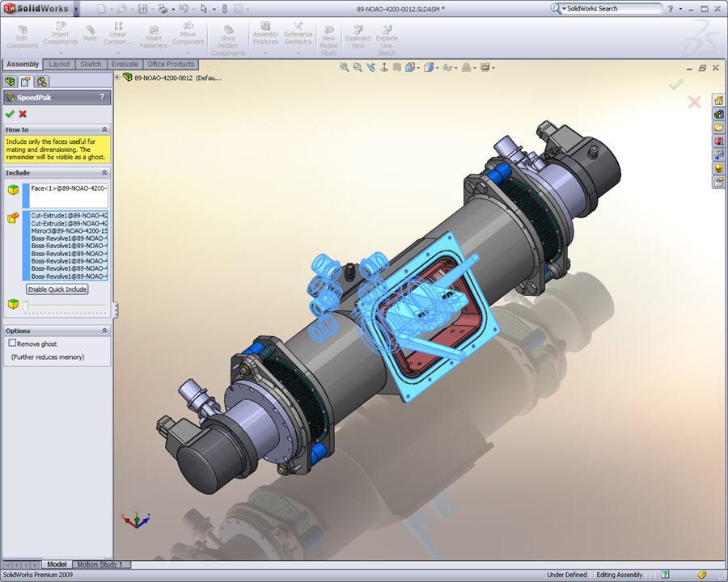The height and width of the screenshot is (582, 728).
Task: Click the Undo icon
Action: click(x=184, y=8)
